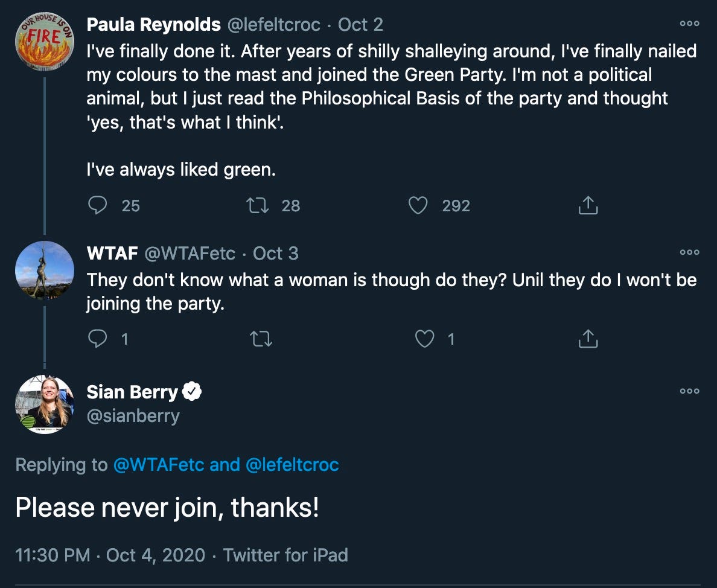
Task: Open more options on WTAF's tweet
Action: 689,252
